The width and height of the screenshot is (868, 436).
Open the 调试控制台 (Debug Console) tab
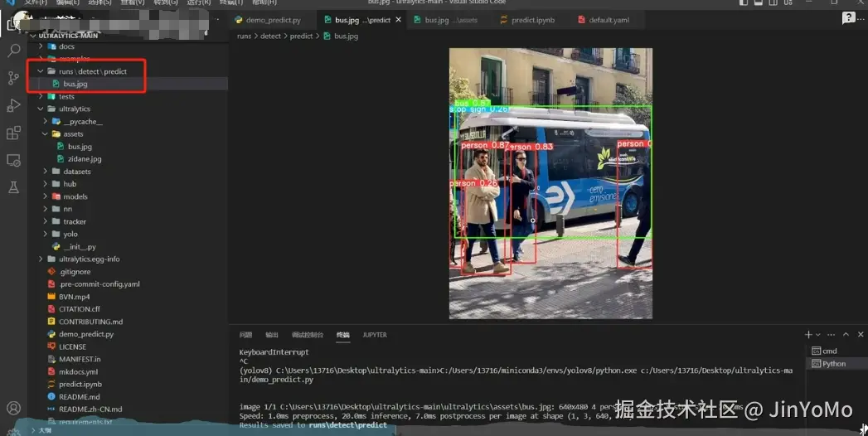308,335
